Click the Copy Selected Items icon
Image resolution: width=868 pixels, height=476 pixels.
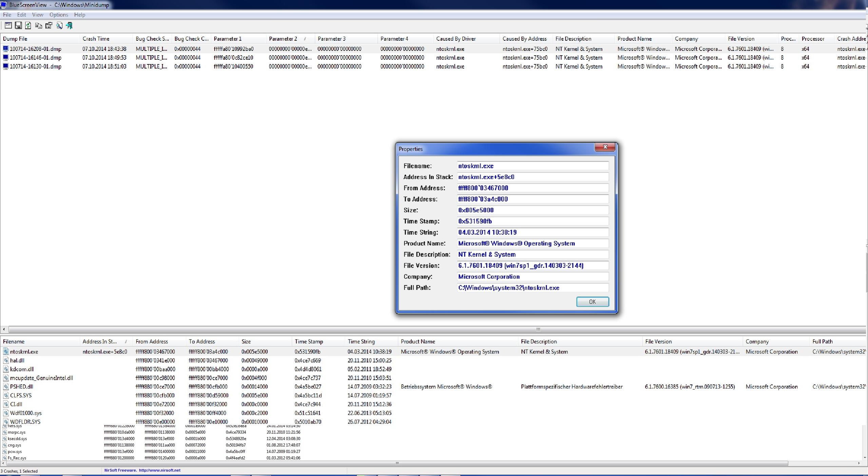(x=38, y=25)
